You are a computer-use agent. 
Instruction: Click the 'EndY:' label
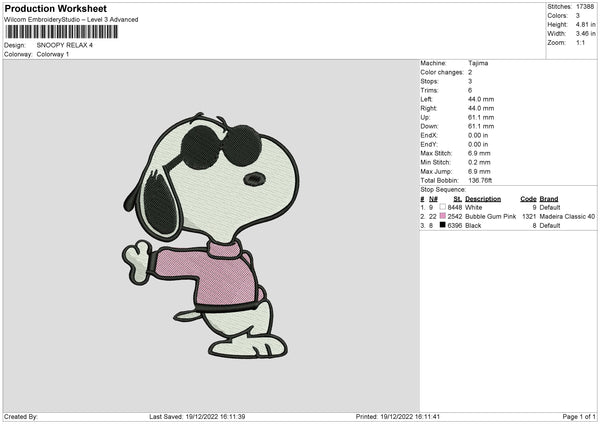point(429,145)
